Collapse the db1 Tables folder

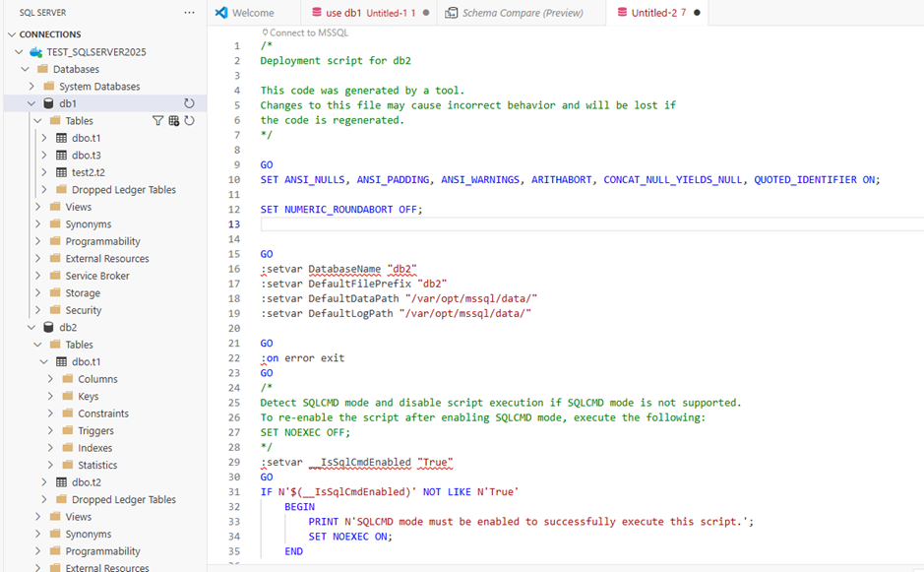coord(37,120)
